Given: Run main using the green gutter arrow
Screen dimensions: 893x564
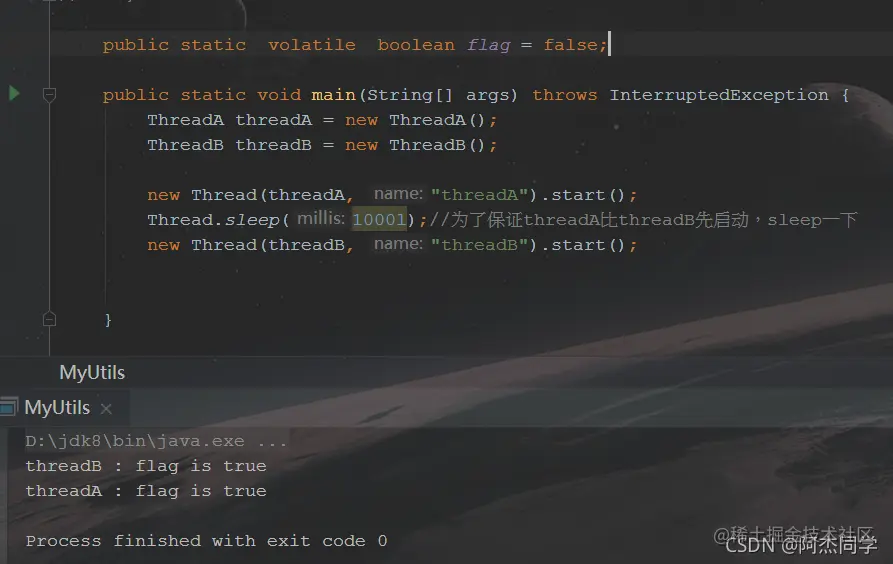Looking at the screenshot, I should tap(14, 93).
